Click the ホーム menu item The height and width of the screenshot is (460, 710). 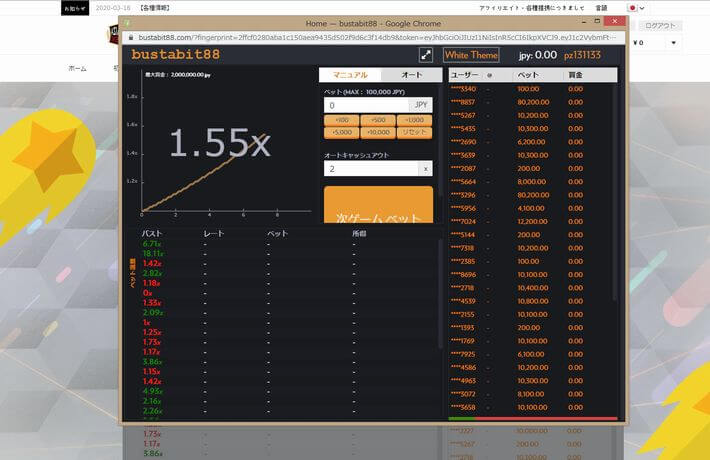coord(77,68)
